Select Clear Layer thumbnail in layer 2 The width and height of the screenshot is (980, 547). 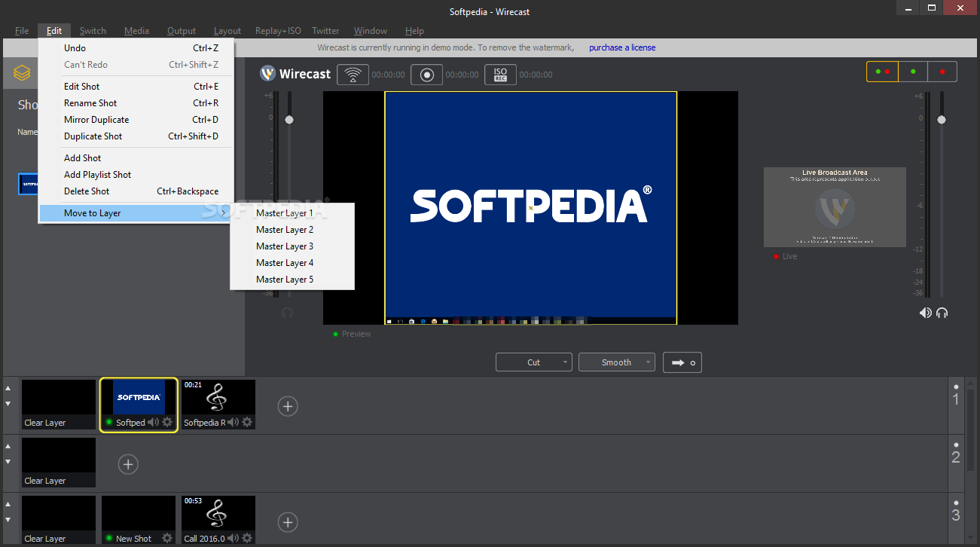pyautogui.click(x=59, y=463)
